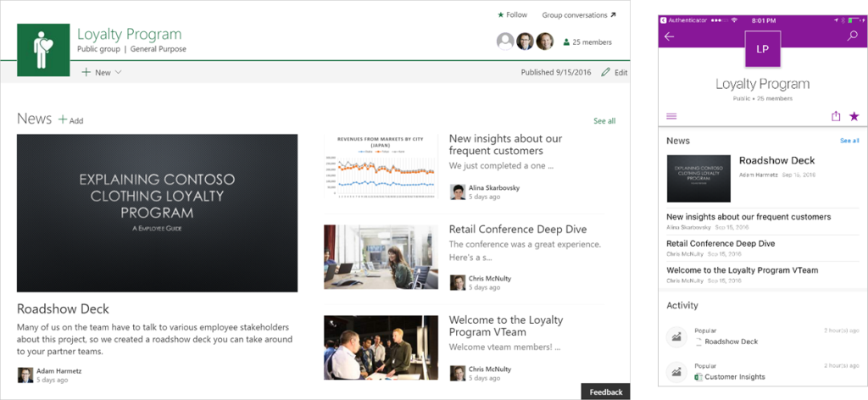Click the green Loyalty Program group logo
Viewport: 868px width, 400px height.
point(43,50)
